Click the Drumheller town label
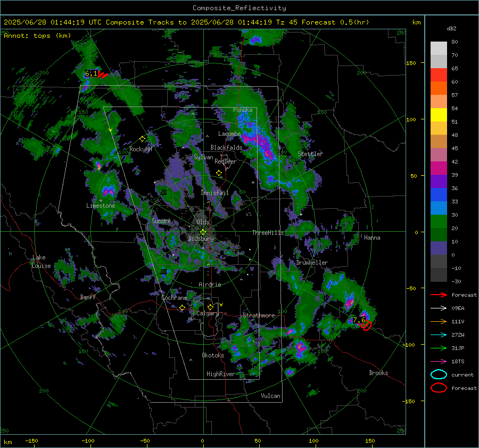Viewport: 479px width, 448px height. 312,263
